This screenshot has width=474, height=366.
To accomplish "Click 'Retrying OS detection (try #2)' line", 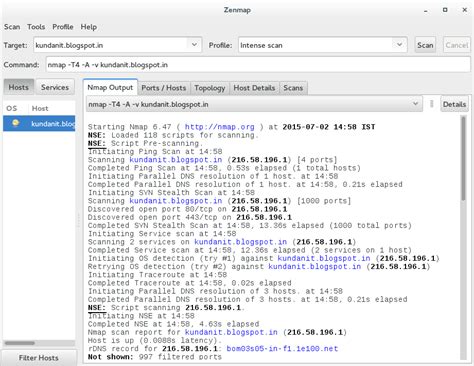I will 259,266.
